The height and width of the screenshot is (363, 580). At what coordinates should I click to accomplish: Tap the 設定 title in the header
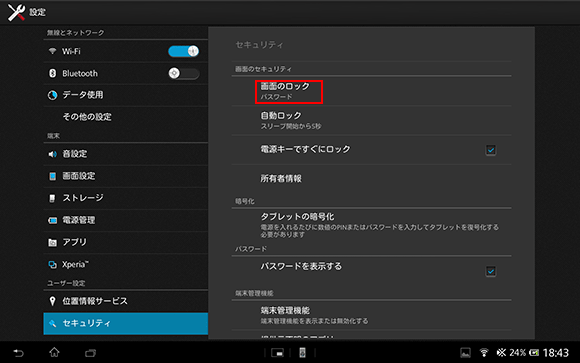[x=37, y=12]
